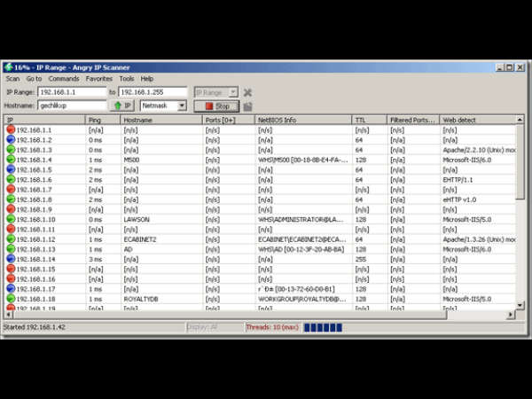Sort by the IP column header
Viewport: 532px width, 399px height.
(44, 120)
